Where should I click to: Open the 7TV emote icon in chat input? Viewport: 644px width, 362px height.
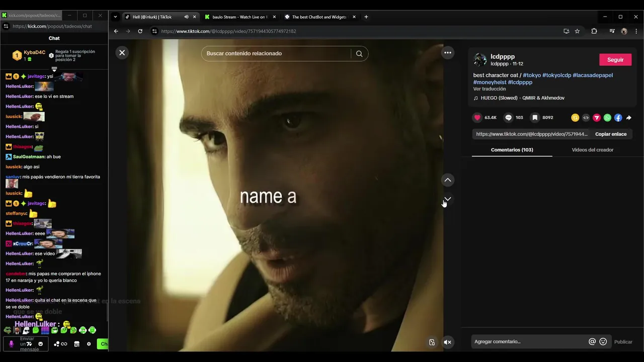click(29, 344)
